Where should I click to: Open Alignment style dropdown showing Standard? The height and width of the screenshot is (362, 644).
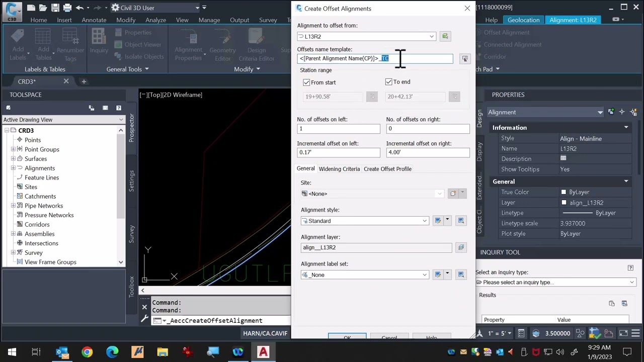point(365,221)
